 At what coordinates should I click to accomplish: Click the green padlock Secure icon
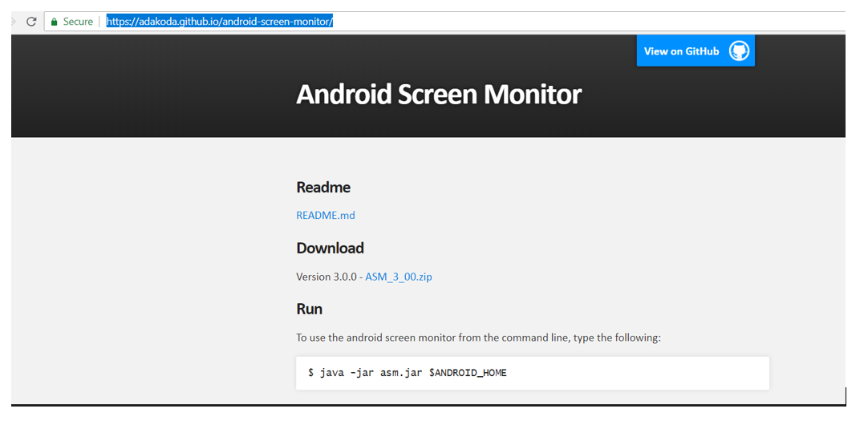(x=55, y=22)
